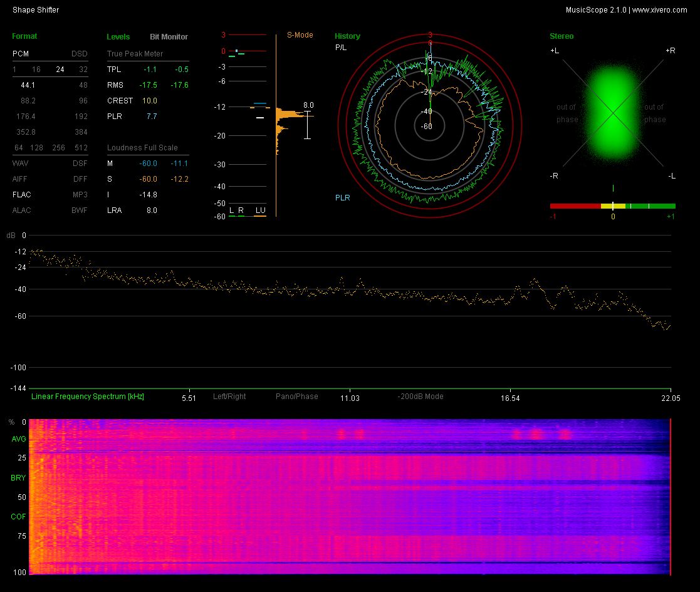
Task: Click the P/L label in History
Action: tap(340, 47)
